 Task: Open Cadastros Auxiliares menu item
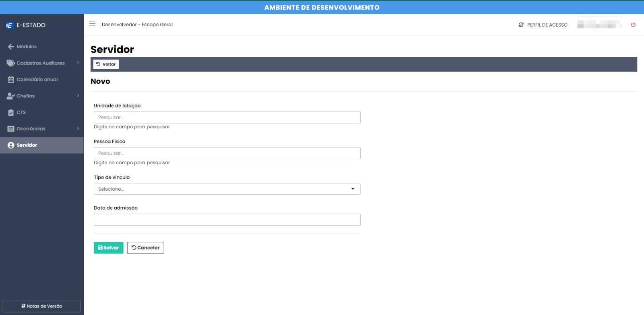coord(42,63)
